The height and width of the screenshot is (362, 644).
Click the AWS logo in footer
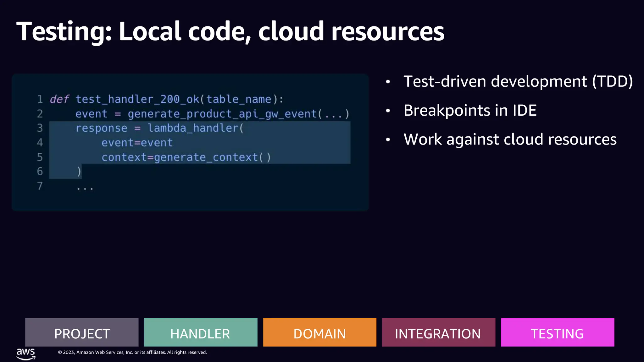tap(26, 354)
